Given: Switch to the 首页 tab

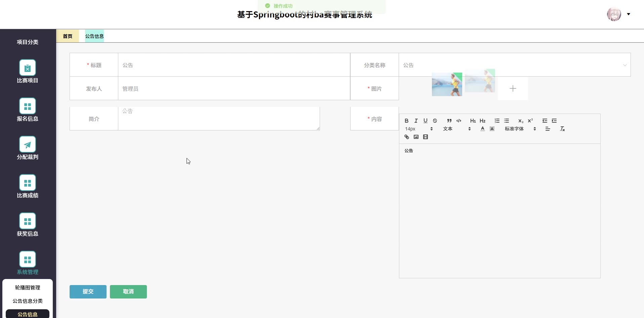Looking at the screenshot, I should coord(68,36).
